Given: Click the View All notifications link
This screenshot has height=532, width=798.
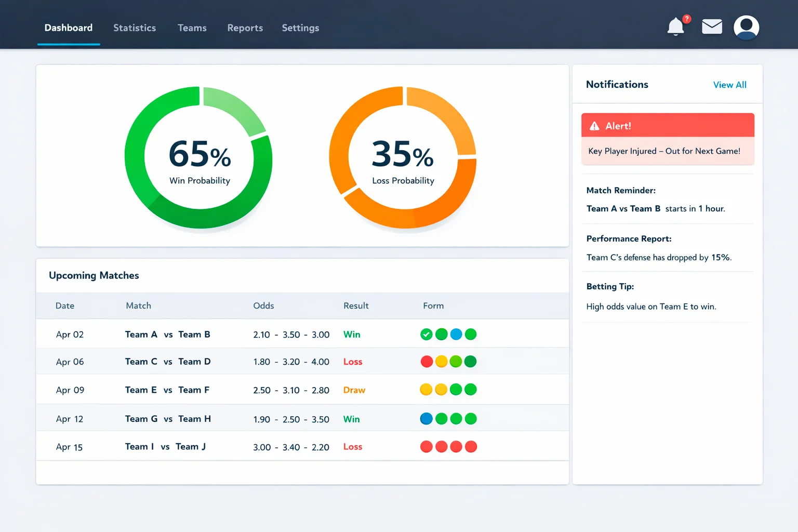Looking at the screenshot, I should pyautogui.click(x=729, y=85).
